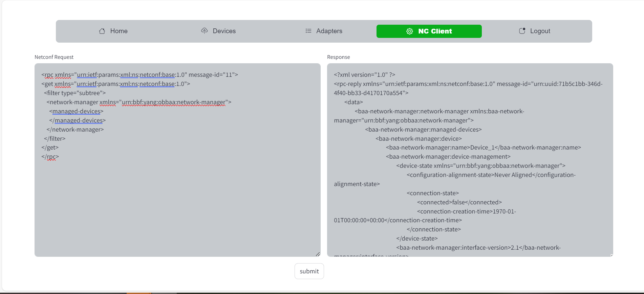The height and width of the screenshot is (294, 644).
Task: Click the Netconf Request label
Action: coord(54,57)
